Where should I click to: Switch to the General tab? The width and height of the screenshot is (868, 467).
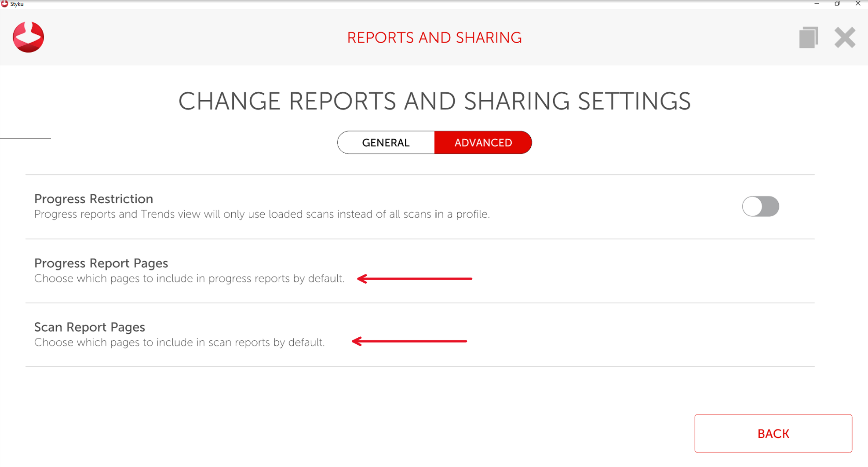[386, 142]
